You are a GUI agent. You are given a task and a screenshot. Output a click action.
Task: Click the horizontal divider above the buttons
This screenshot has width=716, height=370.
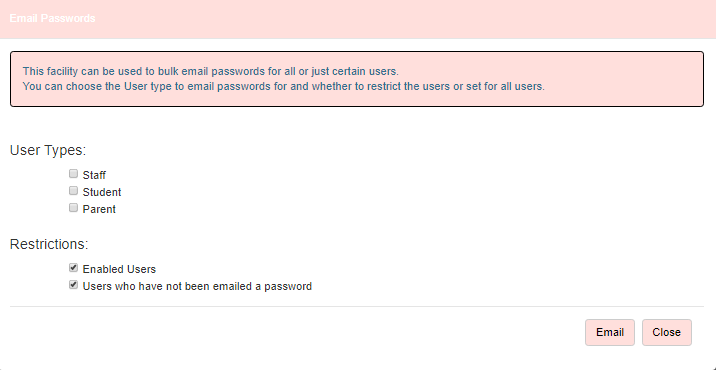point(357,307)
